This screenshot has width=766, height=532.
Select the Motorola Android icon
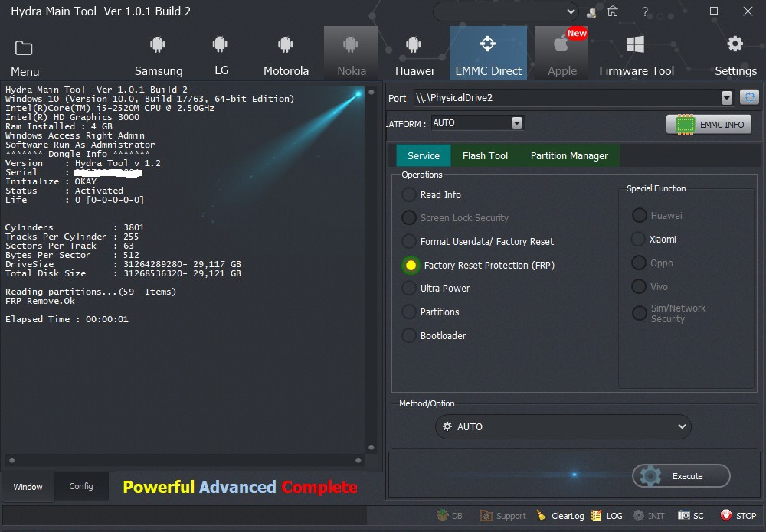285,45
